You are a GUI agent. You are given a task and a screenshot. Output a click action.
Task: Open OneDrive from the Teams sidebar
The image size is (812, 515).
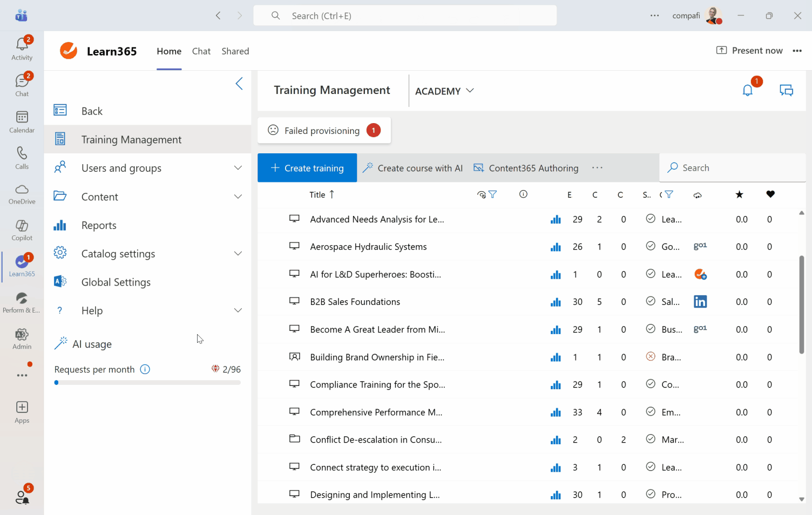pyautogui.click(x=22, y=194)
